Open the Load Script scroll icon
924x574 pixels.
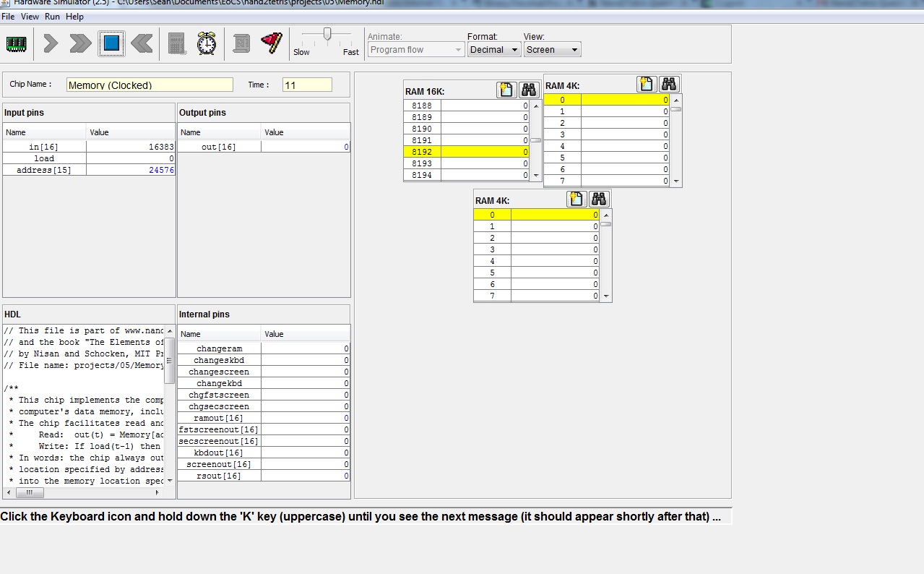(x=241, y=44)
